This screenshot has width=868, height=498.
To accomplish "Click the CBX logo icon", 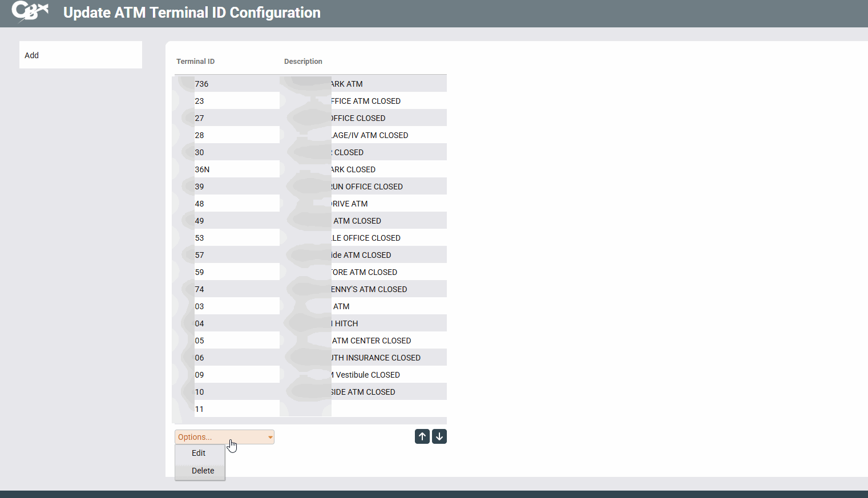I will 30,11.
